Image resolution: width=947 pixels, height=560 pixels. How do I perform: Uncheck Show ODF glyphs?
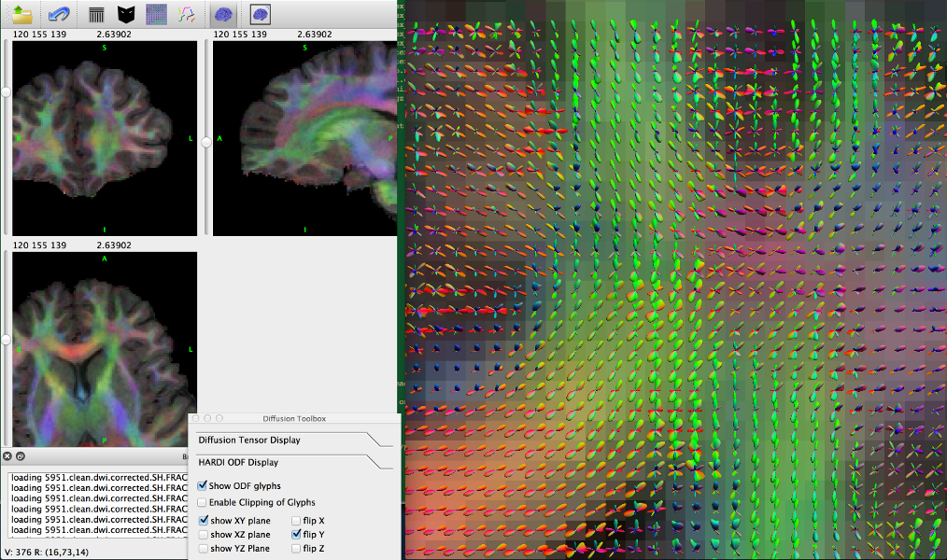203,485
